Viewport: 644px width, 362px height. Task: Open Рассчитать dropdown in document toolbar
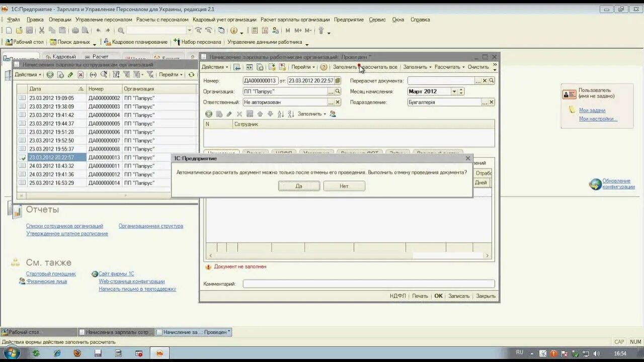pyautogui.click(x=449, y=67)
